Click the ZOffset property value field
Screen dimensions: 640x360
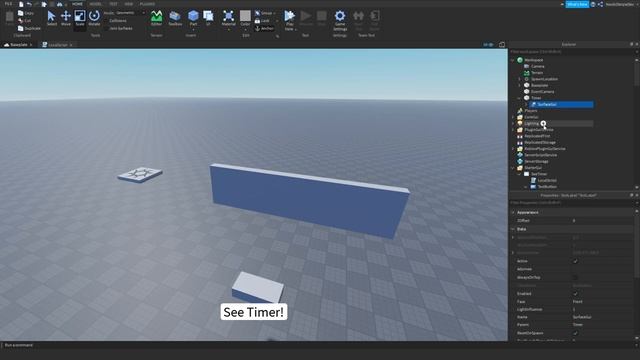coord(602,220)
